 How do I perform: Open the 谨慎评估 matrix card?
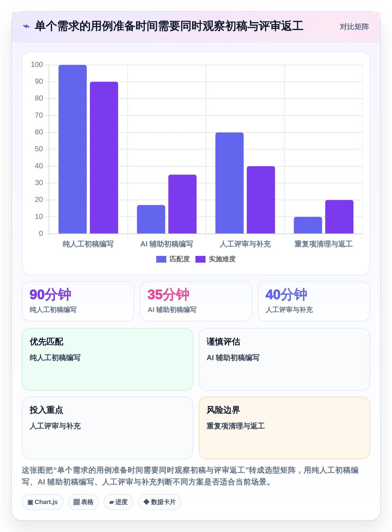click(x=284, y=360)
